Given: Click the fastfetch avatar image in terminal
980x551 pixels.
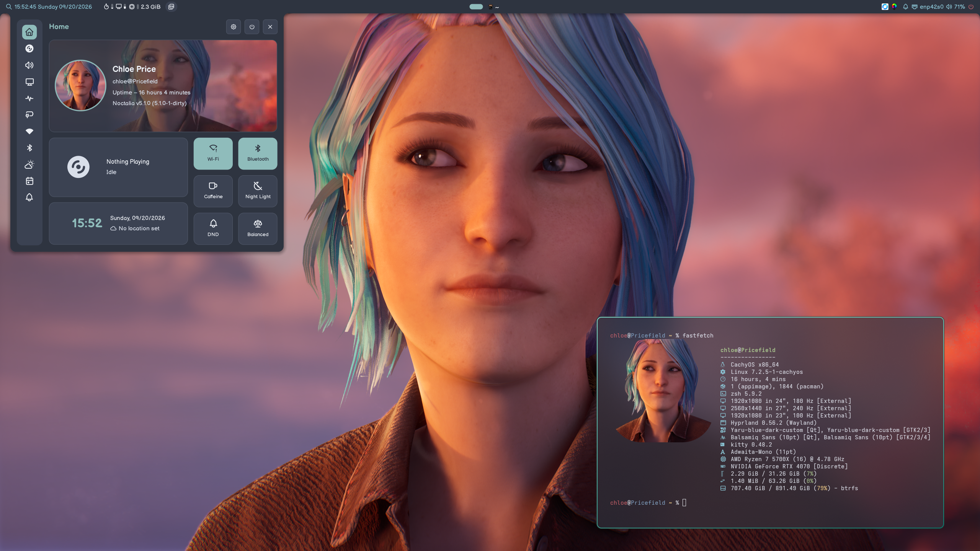Looking at the screenshot, I should 663,391.
